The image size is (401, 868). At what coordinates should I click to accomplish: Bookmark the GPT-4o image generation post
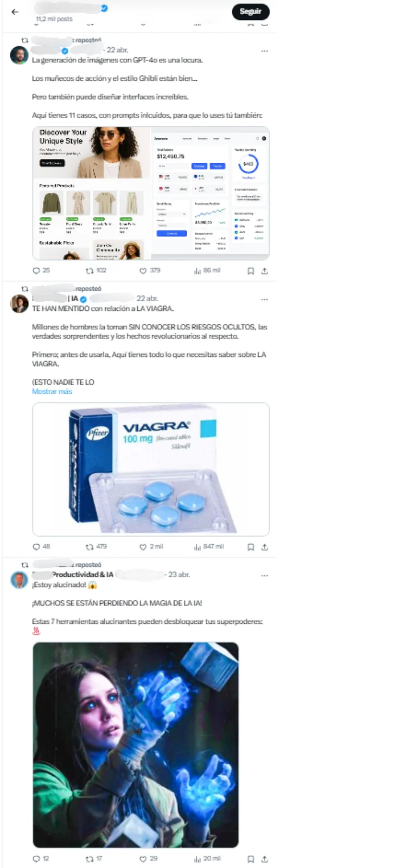(251, 271)
